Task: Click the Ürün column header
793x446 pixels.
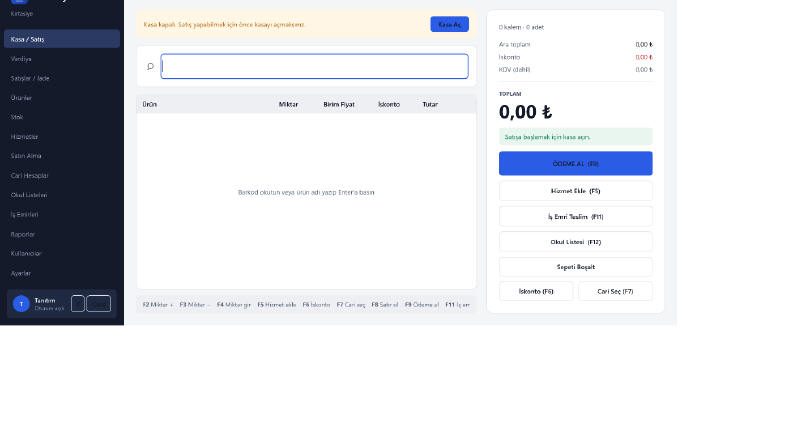Action: click(x=150, y=104)
